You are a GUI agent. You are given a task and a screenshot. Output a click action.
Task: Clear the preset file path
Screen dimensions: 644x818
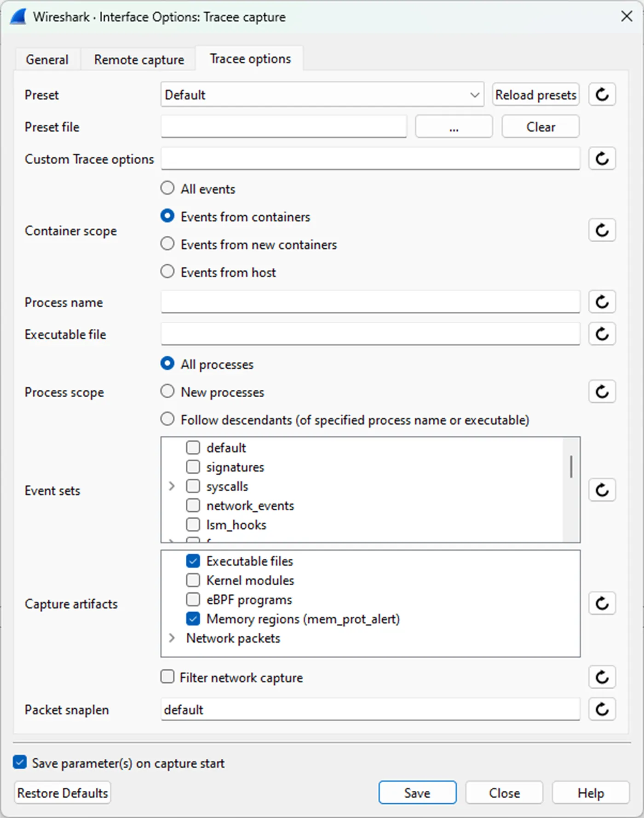(x=540, y=126)
